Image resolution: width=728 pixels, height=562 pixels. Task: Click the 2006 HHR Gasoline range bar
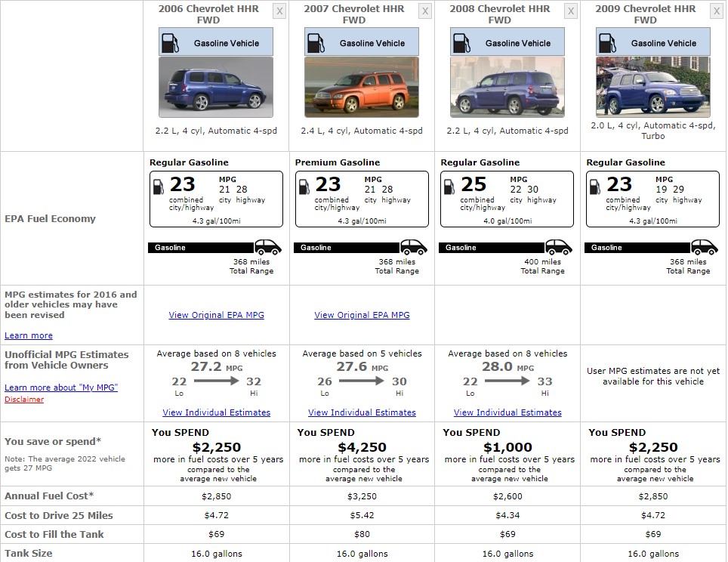[x=202, y=248]
